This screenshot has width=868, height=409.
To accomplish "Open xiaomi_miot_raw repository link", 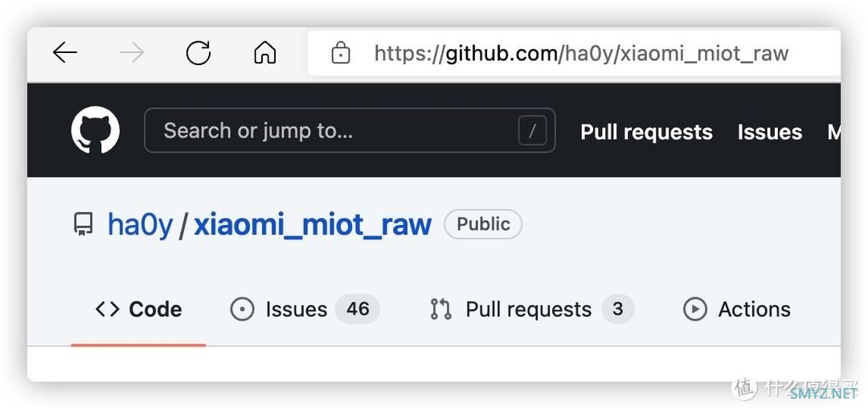I will tap(313, 225).
